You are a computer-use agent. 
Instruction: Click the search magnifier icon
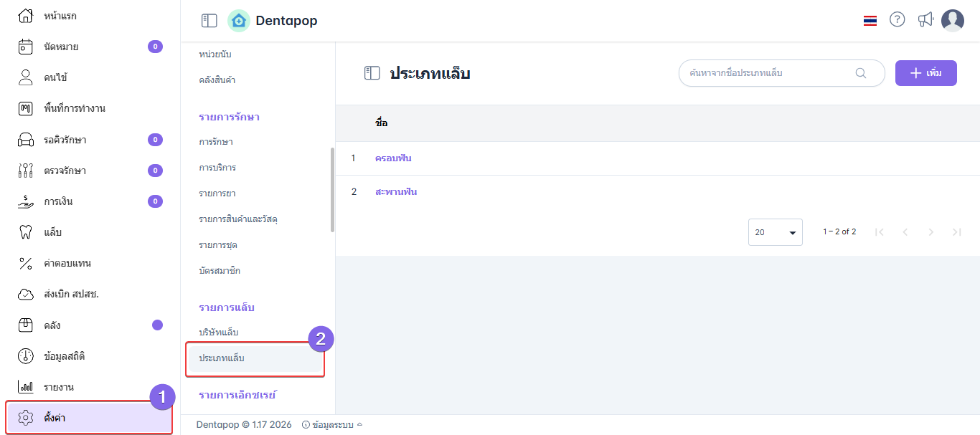point(861,73)
